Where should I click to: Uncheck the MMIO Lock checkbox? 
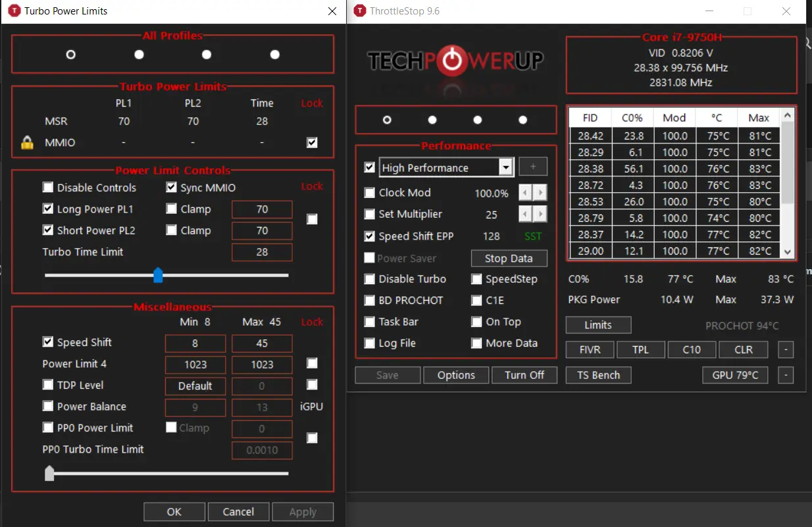coord(313,143)
